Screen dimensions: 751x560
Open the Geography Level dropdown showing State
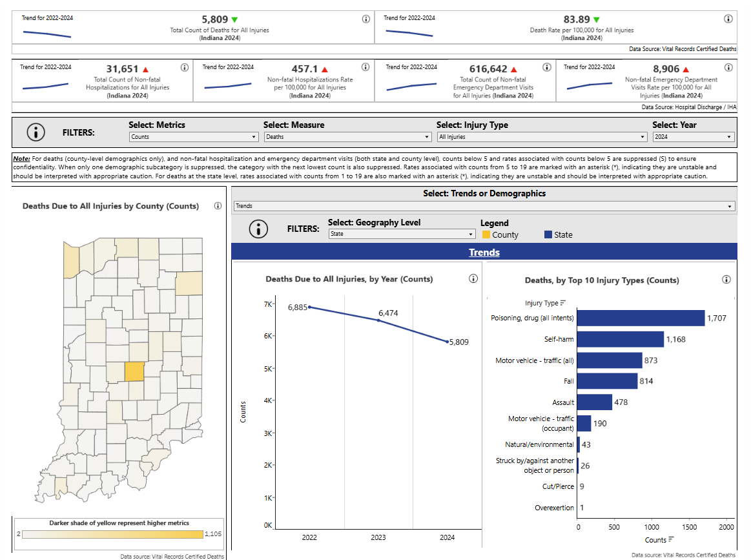402,234
